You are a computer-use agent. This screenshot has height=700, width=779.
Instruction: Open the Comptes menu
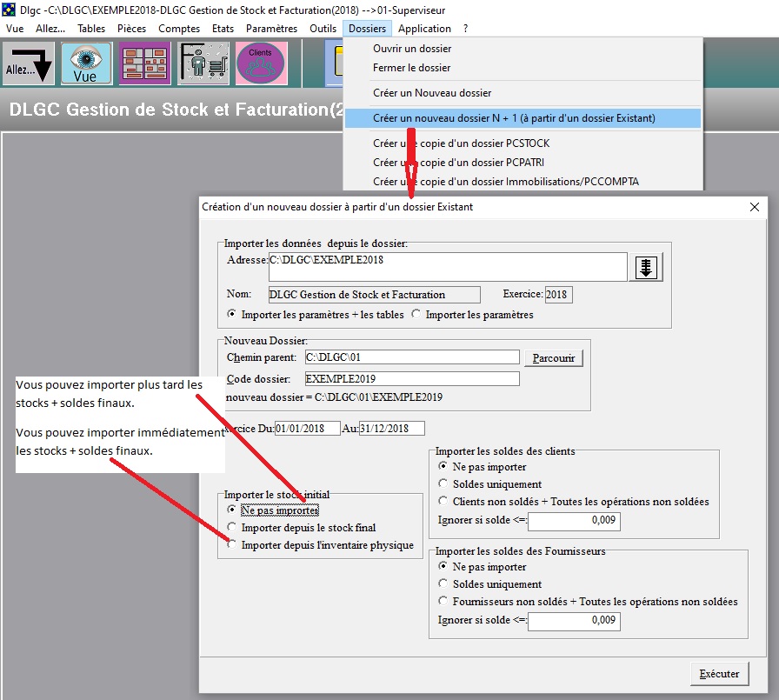179,29
